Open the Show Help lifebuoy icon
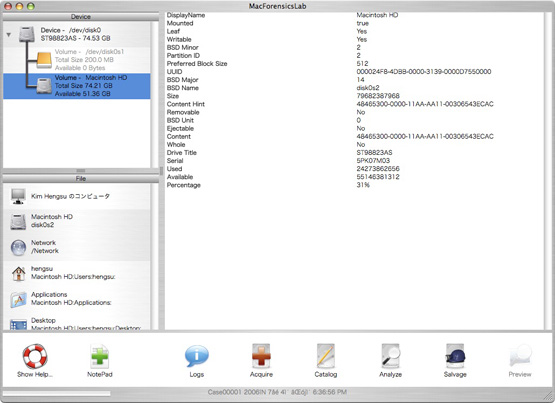Image resolution: width=555 pixels, height=403 pixels. point(35,356)
